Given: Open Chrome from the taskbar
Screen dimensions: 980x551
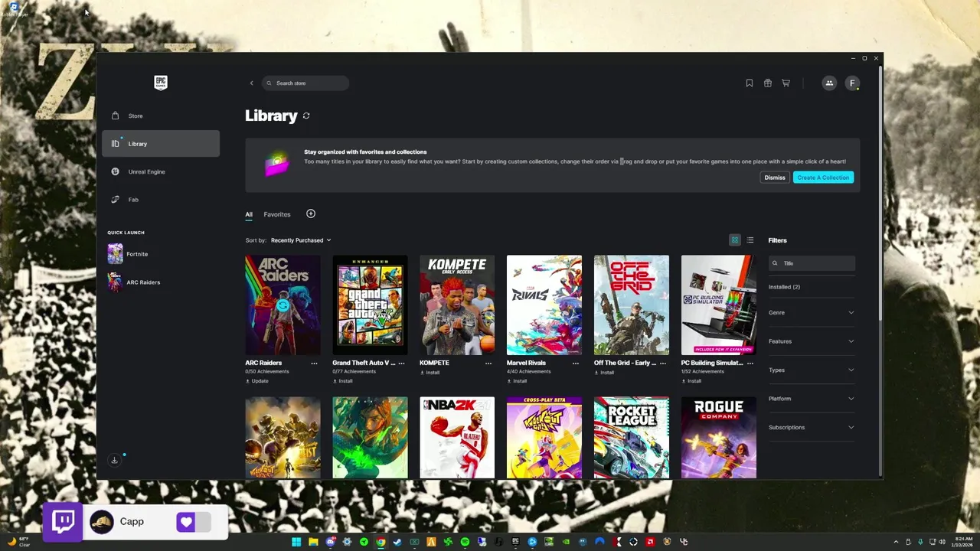Looking at the screenshot, I should point(381,543).
